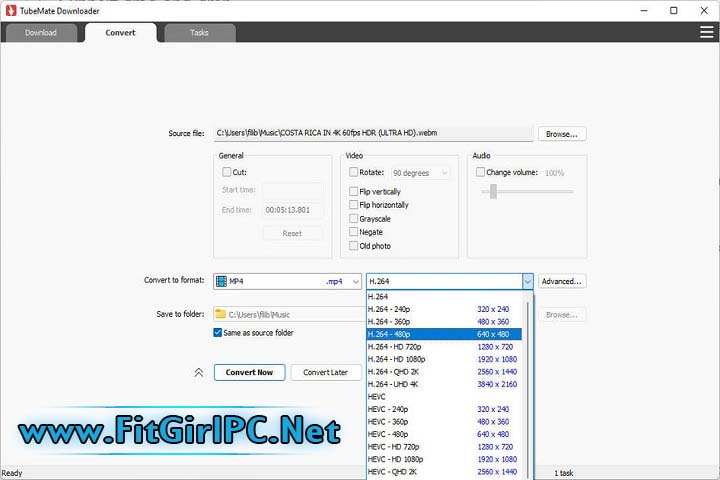
Task: Open the Advanced settings button
Action: point(562,282)
